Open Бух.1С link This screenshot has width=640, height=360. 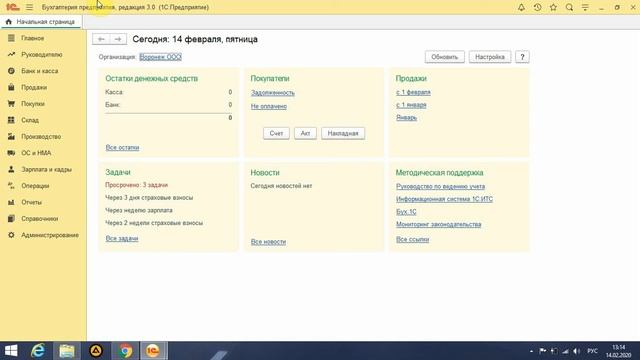(406, 211)
